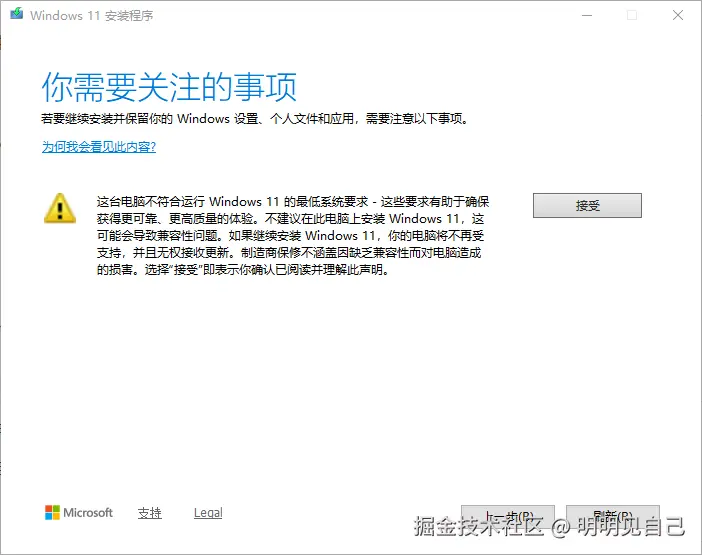702x555 pixels.
Task: Open the 支持 support link
Action: click(x=150, y=513)
